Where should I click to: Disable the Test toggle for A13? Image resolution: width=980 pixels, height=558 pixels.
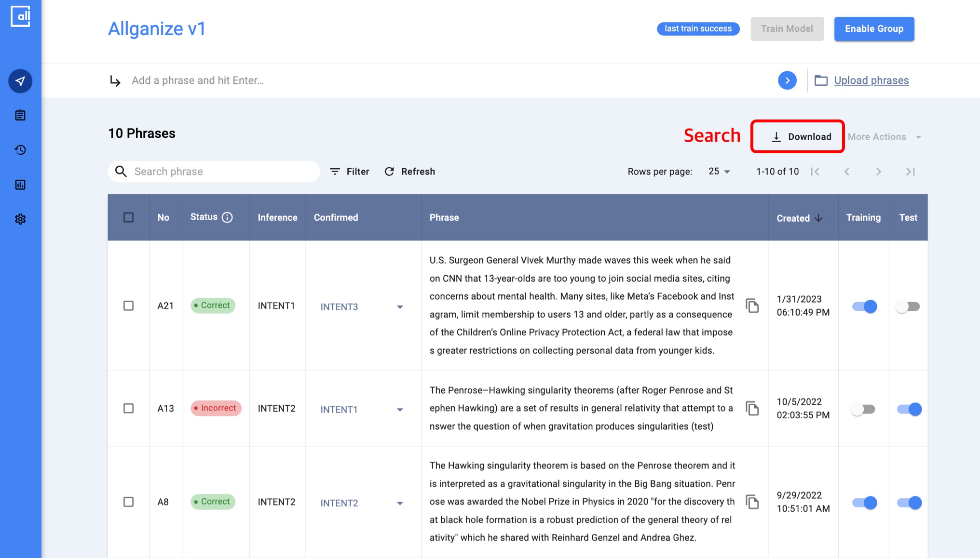909,409
